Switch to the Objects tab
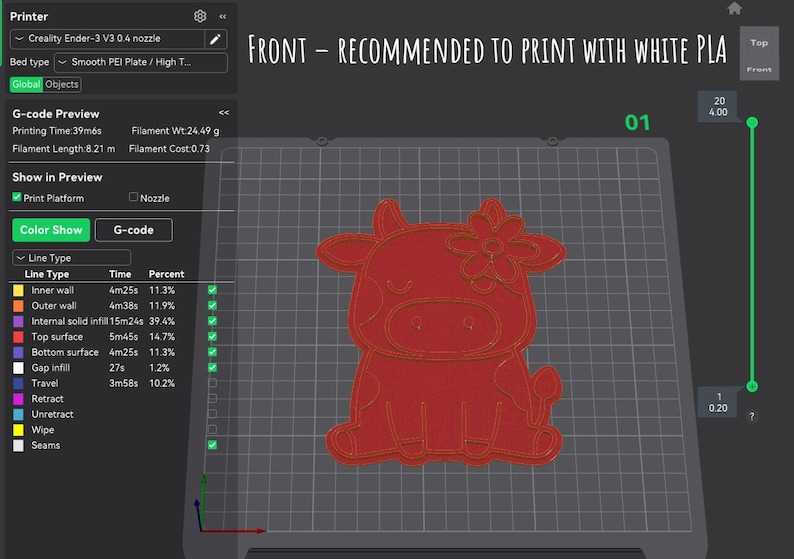The image size is (794, 559). [62, 85]
